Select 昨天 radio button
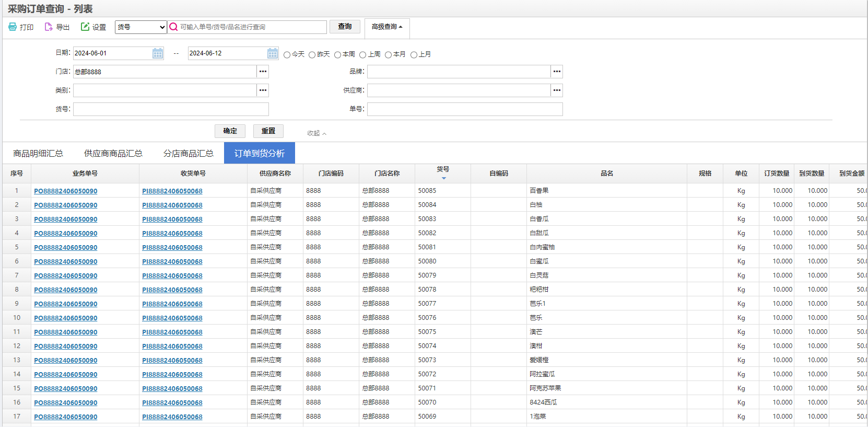Screen dimensions: 868x427 coord(312,55)
